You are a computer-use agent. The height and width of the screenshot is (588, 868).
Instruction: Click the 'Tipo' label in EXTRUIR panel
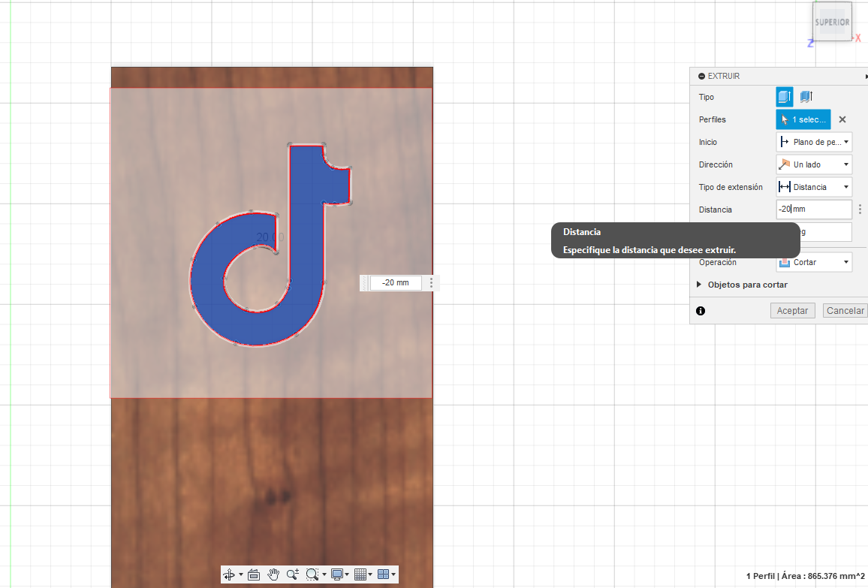pos(707,97)
